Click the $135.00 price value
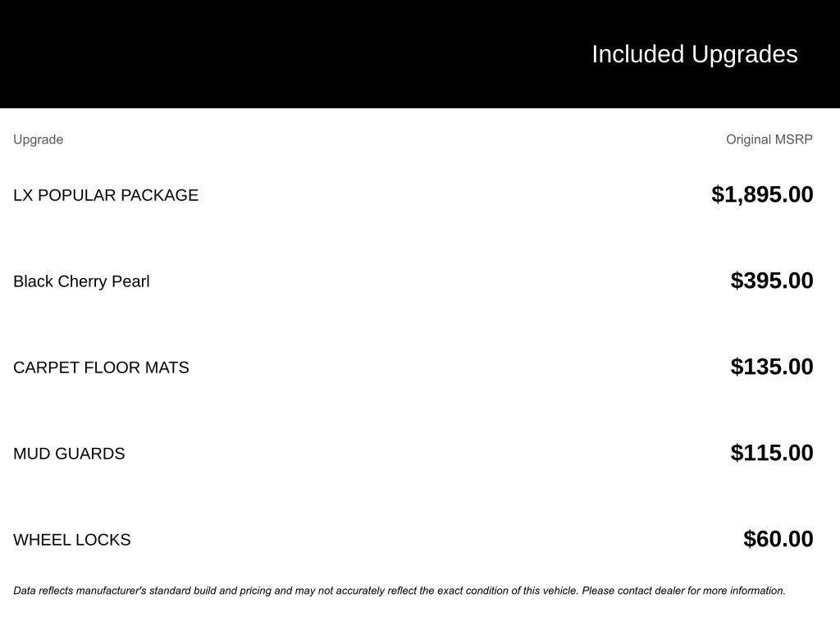 (x=772, y=367)
